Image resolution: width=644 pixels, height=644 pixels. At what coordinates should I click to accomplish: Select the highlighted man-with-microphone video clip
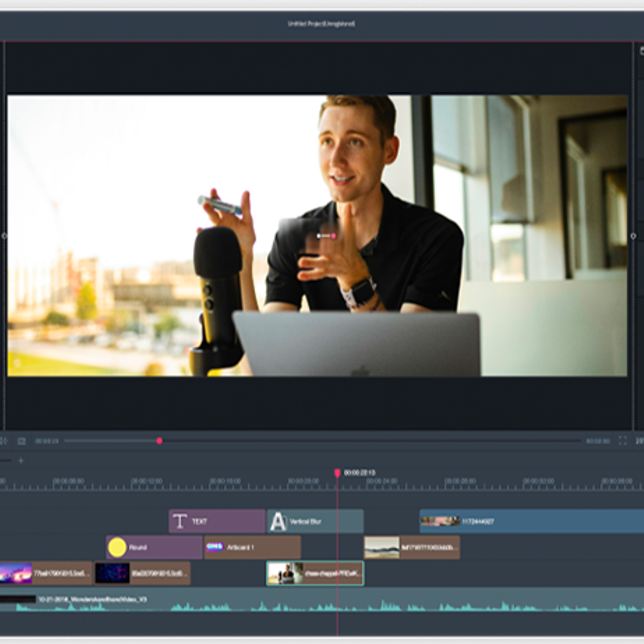click(x=315, y=573)
